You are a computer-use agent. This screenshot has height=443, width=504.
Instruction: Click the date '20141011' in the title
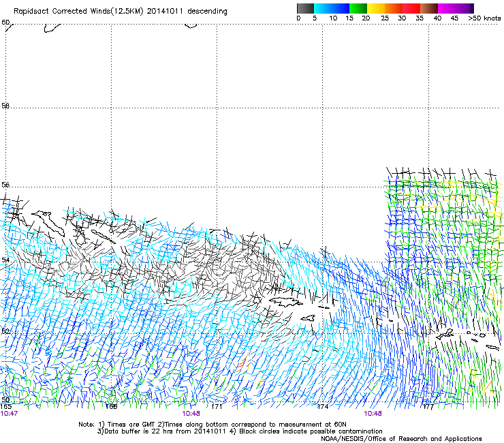tap(165, 11)
